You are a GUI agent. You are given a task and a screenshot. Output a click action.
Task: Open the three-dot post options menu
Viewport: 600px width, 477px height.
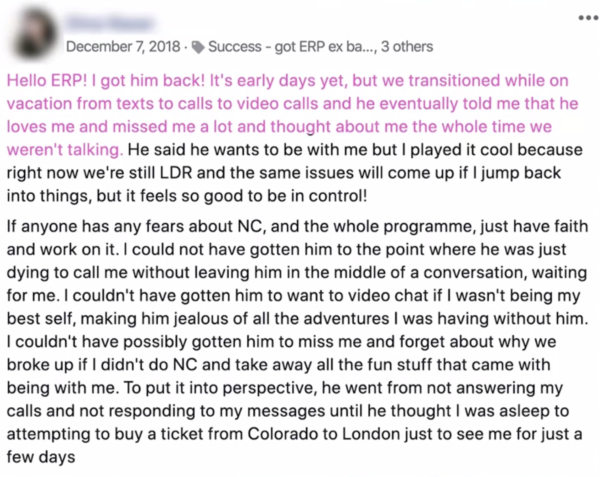coord(589,18)
